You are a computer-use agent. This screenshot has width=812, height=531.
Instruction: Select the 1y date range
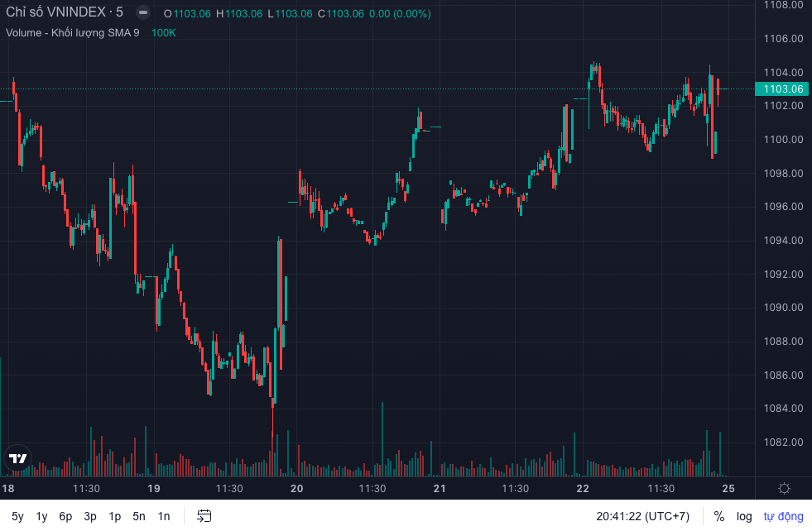(x=41, y=516)
